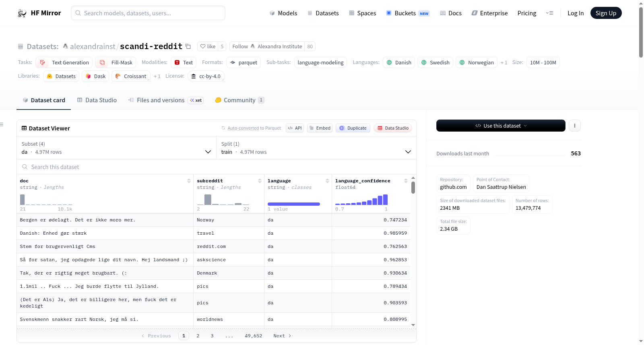This screenshot has width=644, height=345.
Task: Open Docs in top navigation
Action: click(x=451, y=13)
